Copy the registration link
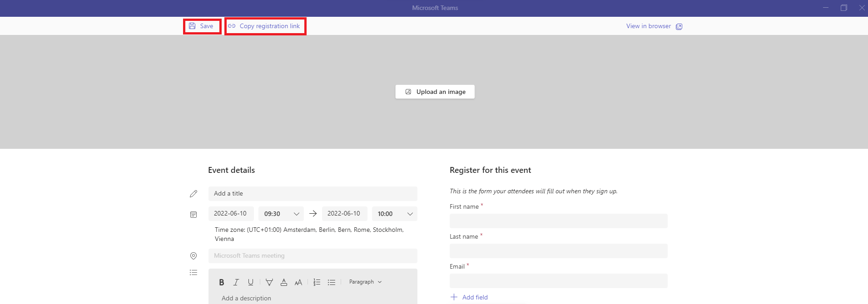Viewport: 868px width, 304px height. point(264,26)
